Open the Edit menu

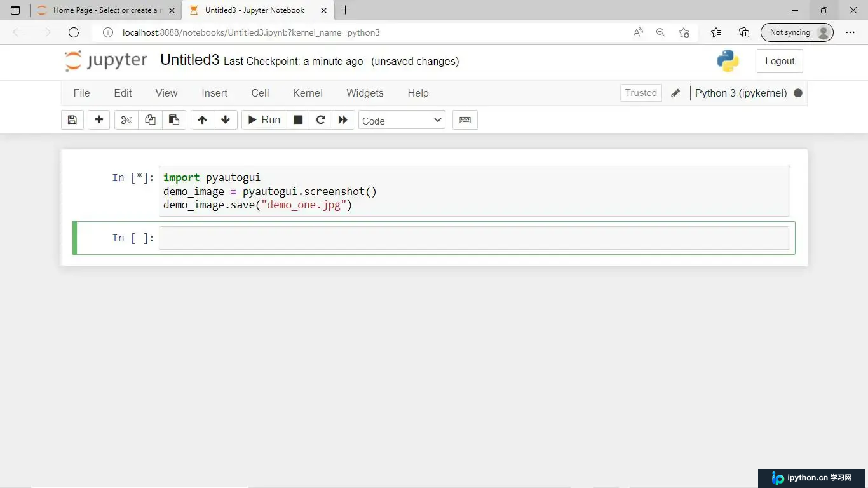pyautogui.click(x=123, y=93)
